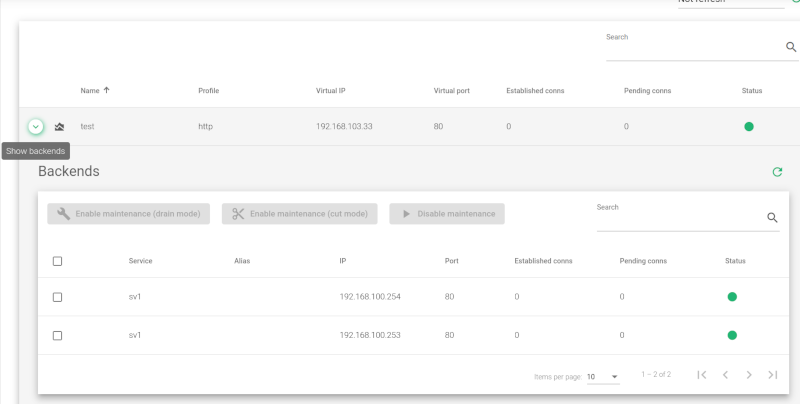Click the farms Status column header

[752, 91]
